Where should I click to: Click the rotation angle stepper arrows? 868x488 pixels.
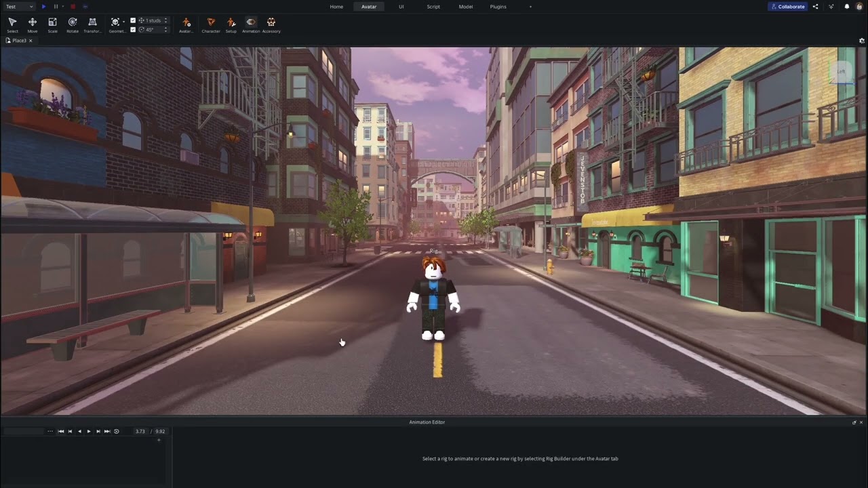click(165, 29)
